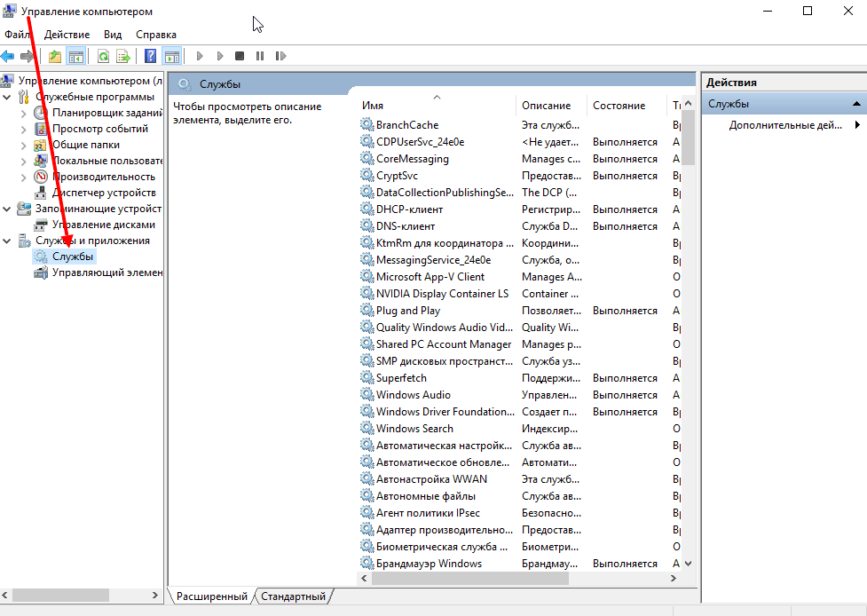Click the Общие папки folder icon
Screen dimensions: 867x616
[40, 145]
